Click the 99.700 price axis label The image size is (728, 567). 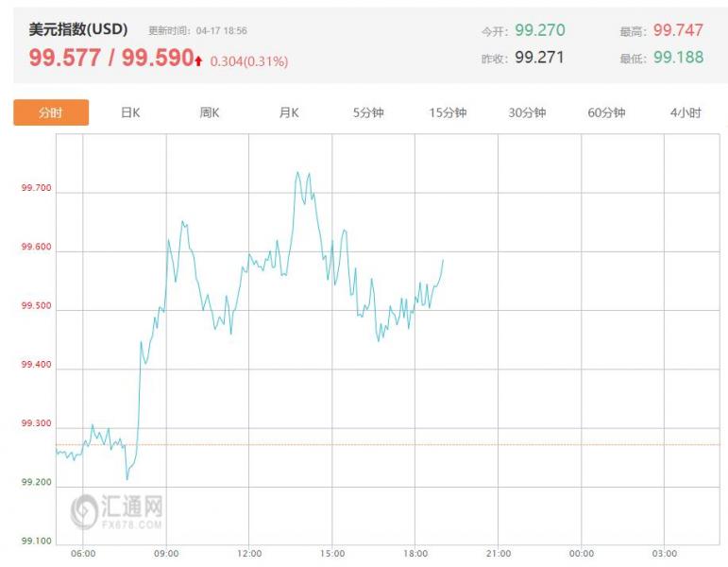pyautogui.click(x=36, y=188)
